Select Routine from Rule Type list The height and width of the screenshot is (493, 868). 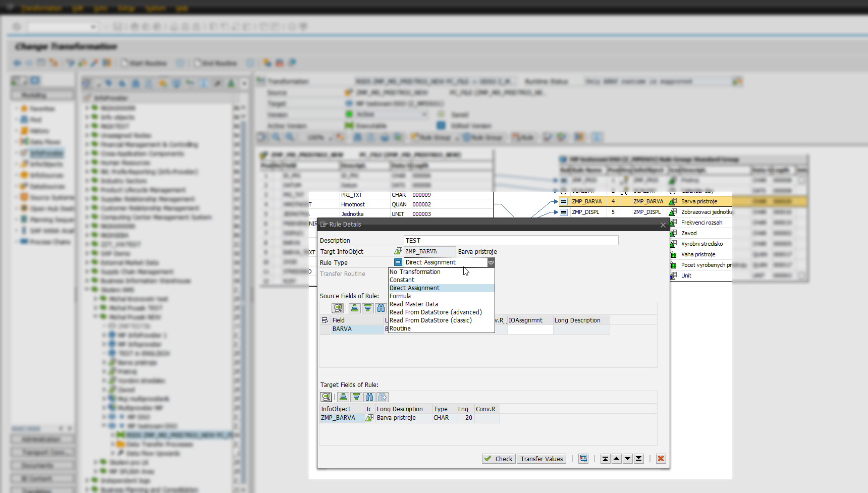pyautogui.click(x=400, y=328)
